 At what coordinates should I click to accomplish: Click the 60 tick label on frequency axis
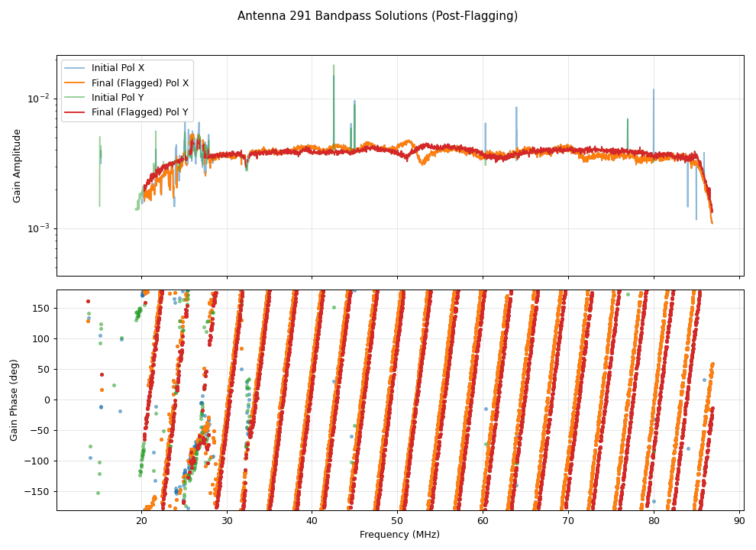click(483, 521)
